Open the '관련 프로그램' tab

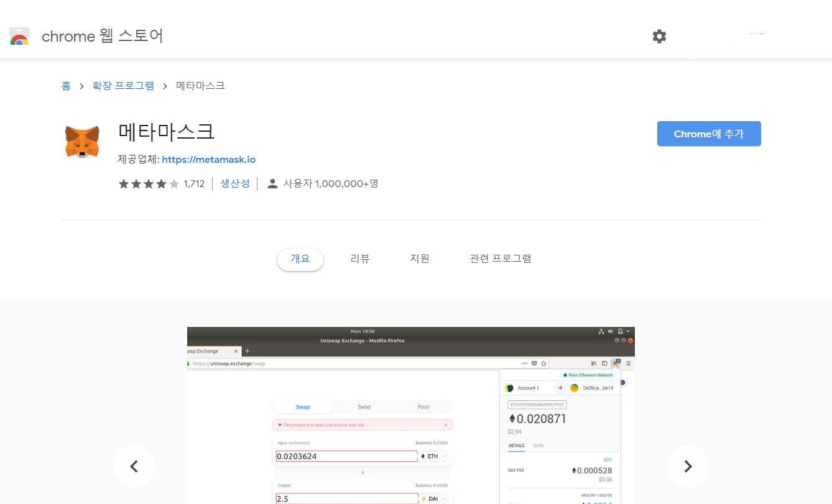501,259
